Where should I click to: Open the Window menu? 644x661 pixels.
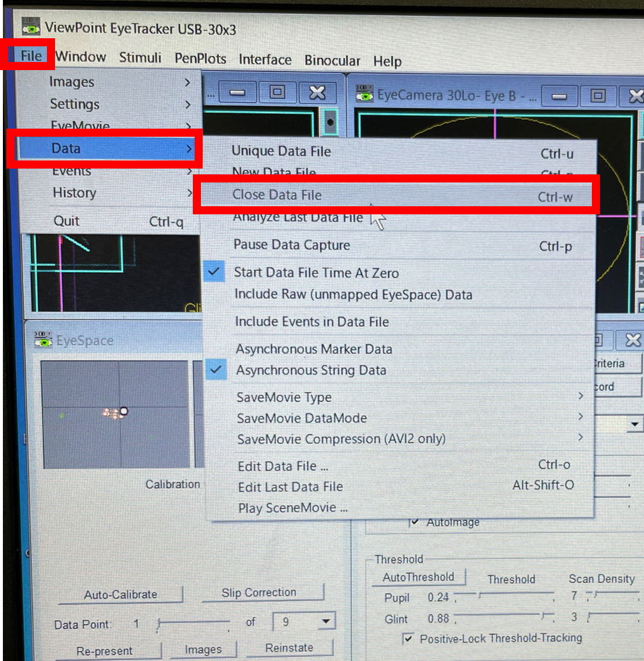tap(80, 57)
